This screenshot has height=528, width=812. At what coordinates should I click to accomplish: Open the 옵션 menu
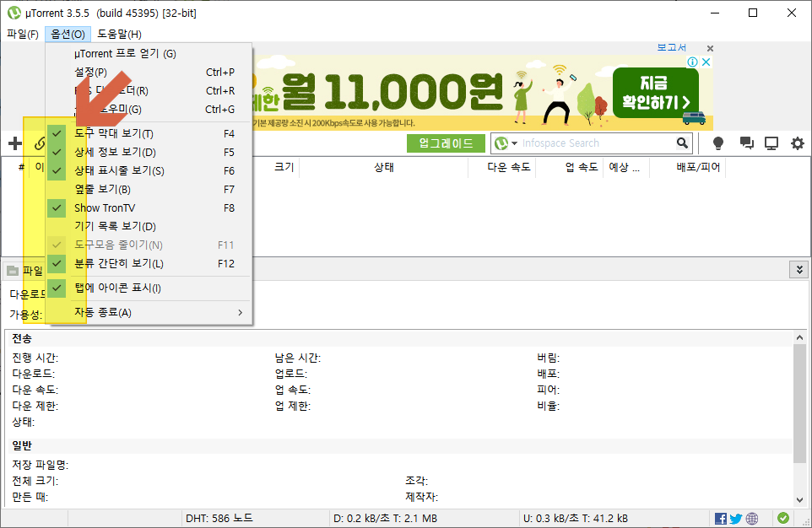pos(68,35)
